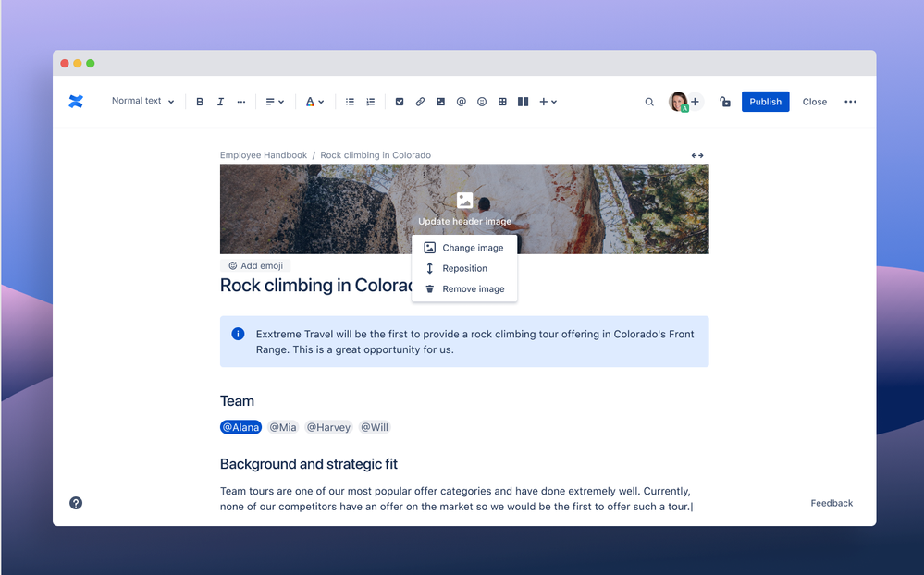Click the Confluence logo icon
The height and width of the screenshot is (575, 924).
76,102
